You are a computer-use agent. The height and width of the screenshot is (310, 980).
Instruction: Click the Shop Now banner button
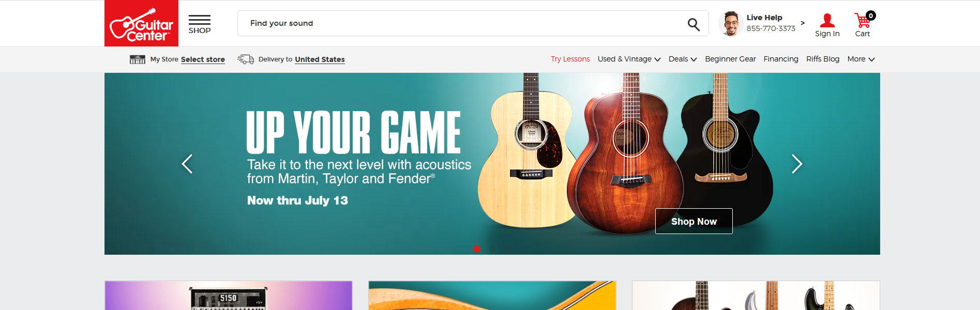click(x=694, y=221)
